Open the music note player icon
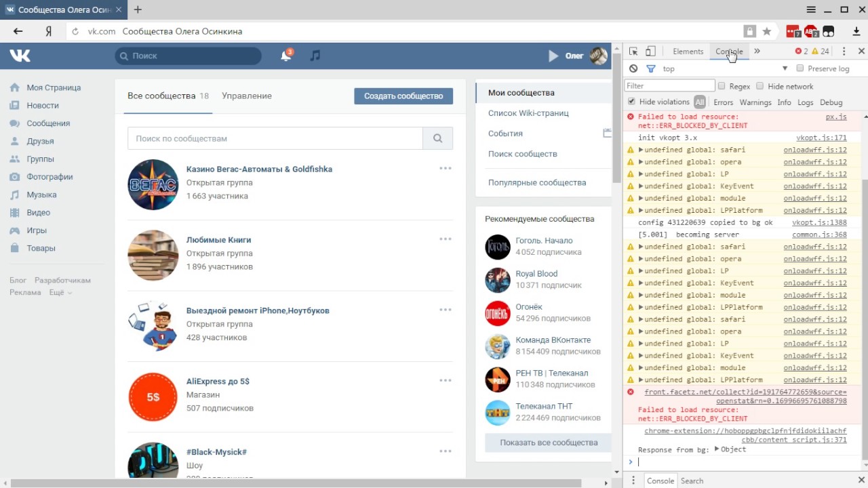 (x=315, y=56)
